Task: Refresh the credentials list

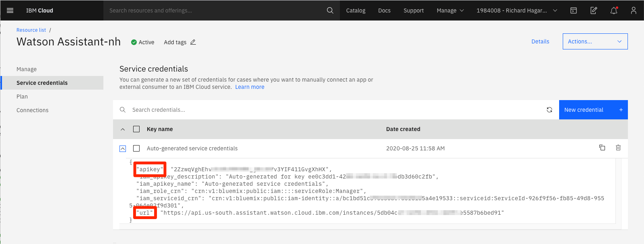Action: (x=549, y=110)
